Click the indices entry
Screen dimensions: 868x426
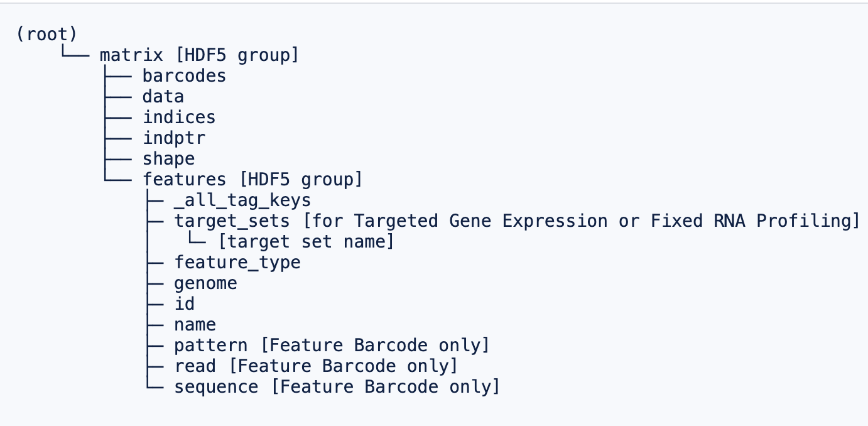179,117
